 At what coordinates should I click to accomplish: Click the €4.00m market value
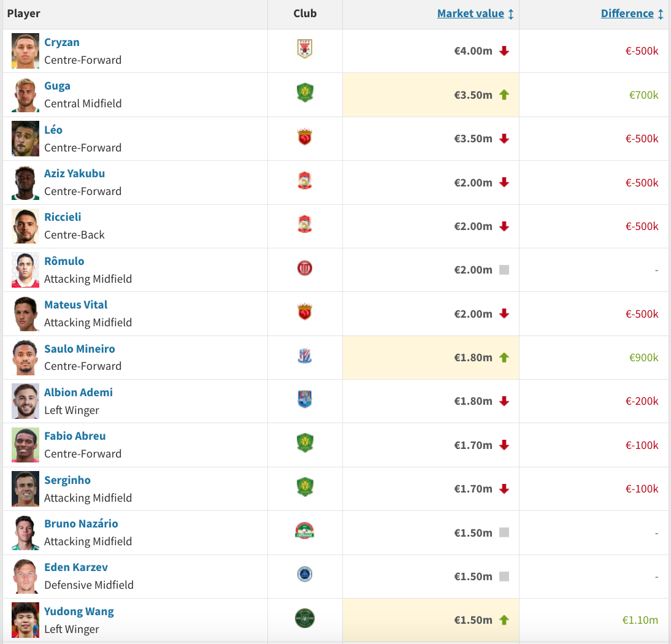pos(473,51)
